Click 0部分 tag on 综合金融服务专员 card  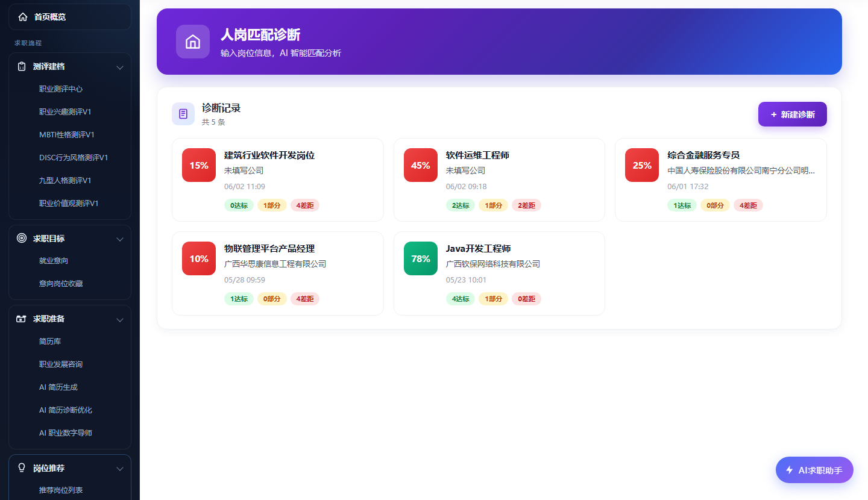tap(715, 205)
